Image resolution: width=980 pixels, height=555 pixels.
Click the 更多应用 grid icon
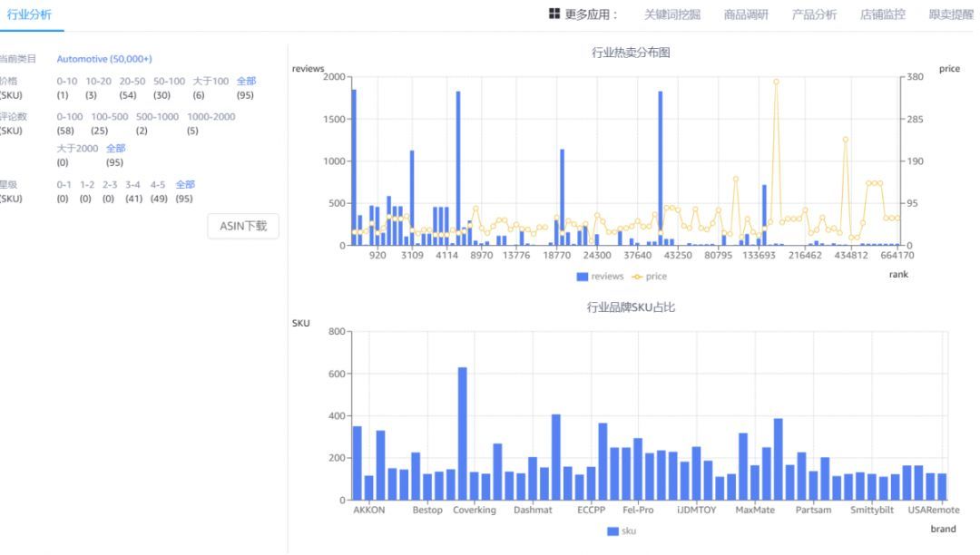[x=554, y=14]
